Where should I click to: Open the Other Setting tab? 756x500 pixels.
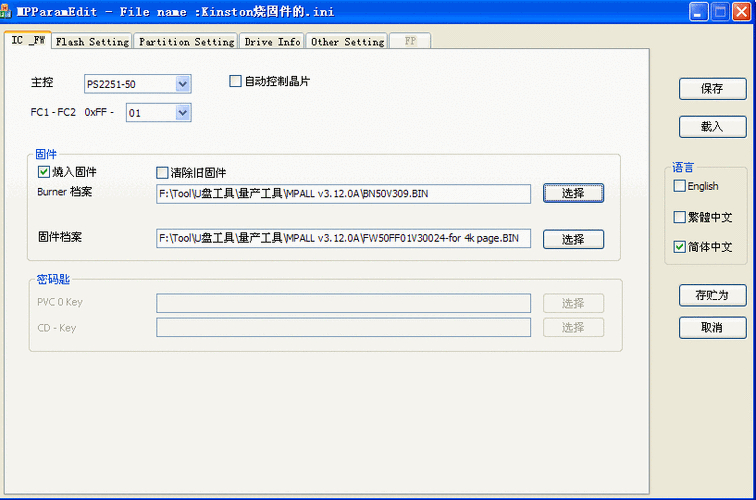pos(347,41)
